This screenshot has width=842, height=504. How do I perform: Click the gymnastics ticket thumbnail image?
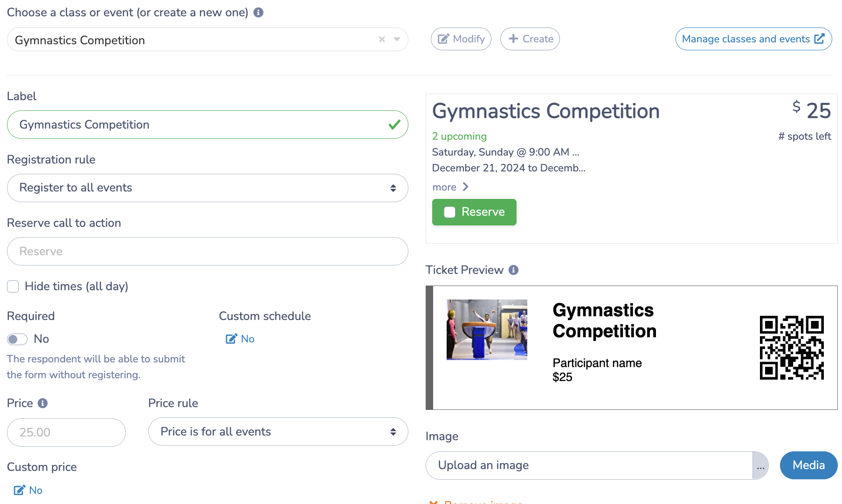coord(487,330)
